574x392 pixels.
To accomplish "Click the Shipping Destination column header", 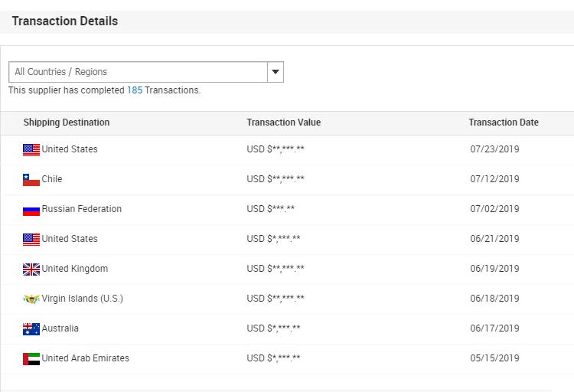I will coord(67,122).
